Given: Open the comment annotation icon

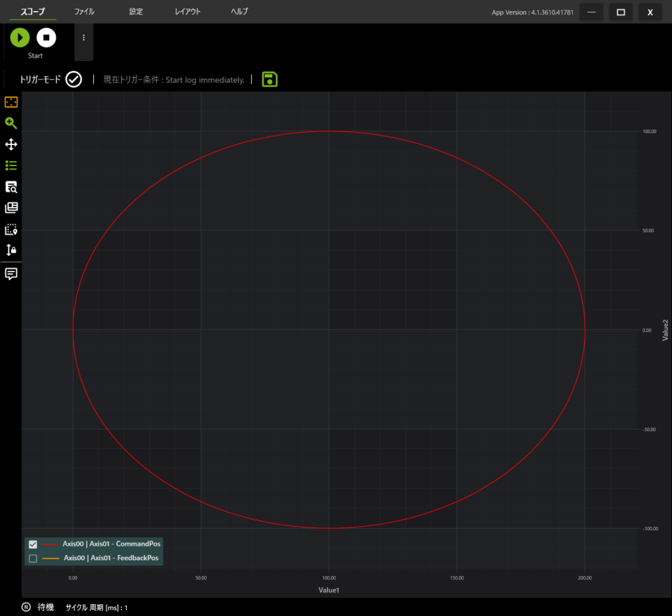Looking at the screenshot, I should pyautogui.click(x=11, y=274).
